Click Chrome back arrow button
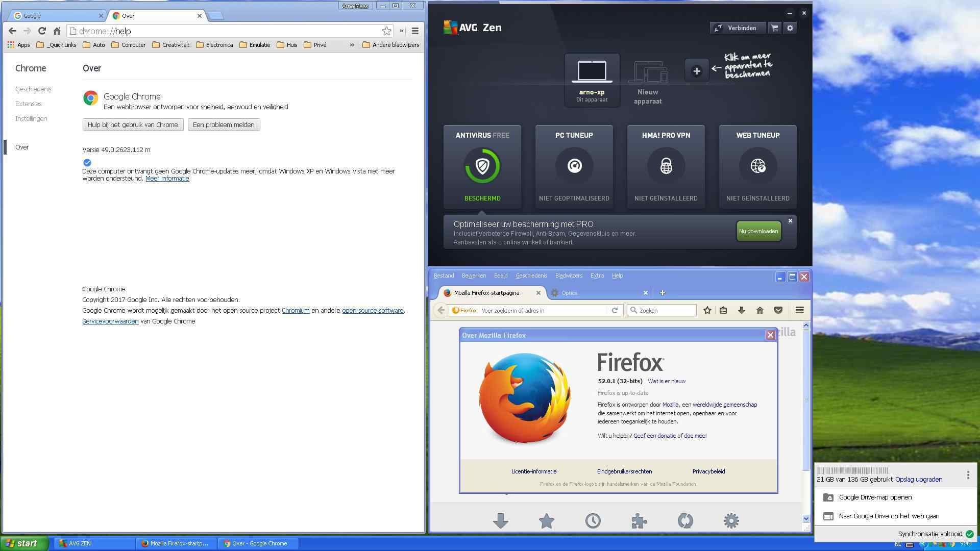The image size is (980, 551). 13,31
